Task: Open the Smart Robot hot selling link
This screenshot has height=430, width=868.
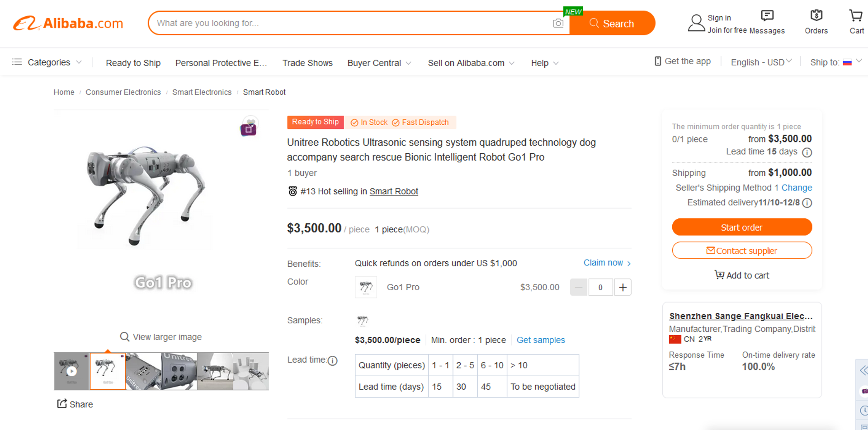Action: [x=394, y=191]
